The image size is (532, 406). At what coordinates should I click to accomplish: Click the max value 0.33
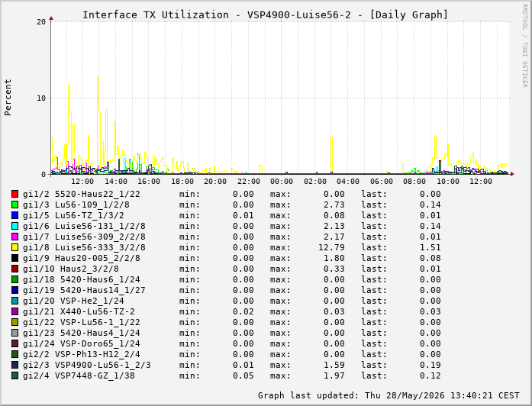pos(334,269)
